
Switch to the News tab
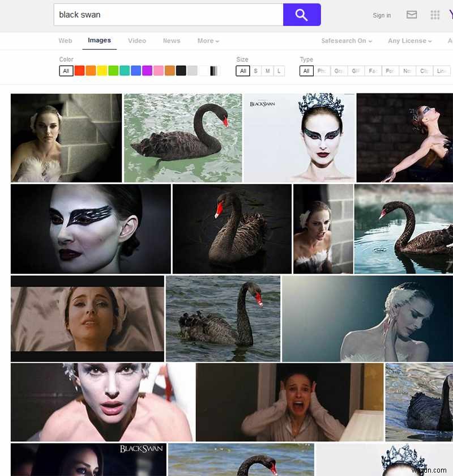[172, 41]
